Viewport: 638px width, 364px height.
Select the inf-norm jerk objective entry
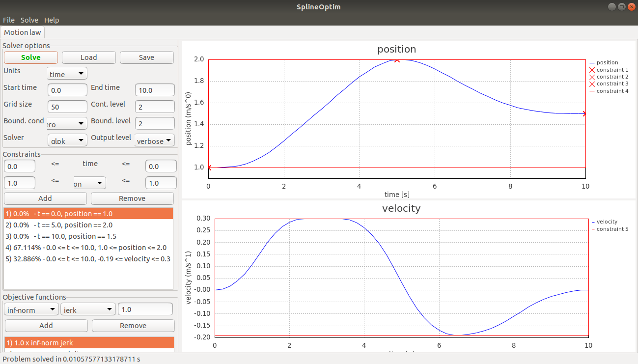(88, 342)
